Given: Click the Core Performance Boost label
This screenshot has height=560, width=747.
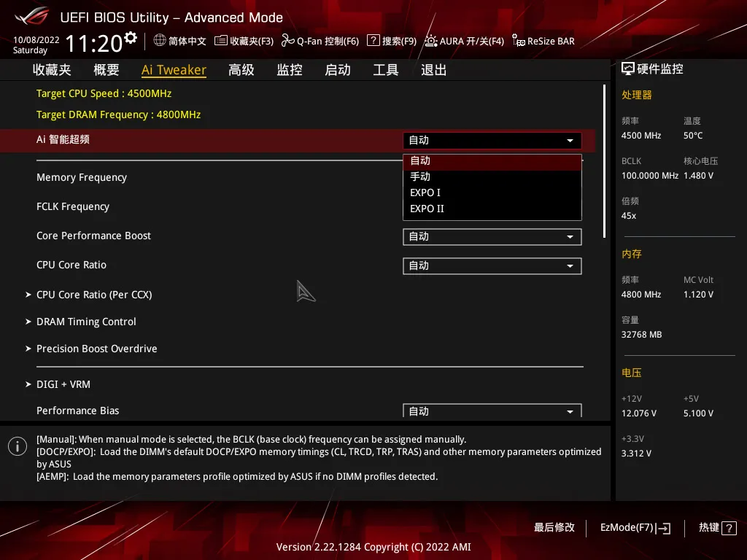Looking at the screenshot, I should tap(93, 236).
